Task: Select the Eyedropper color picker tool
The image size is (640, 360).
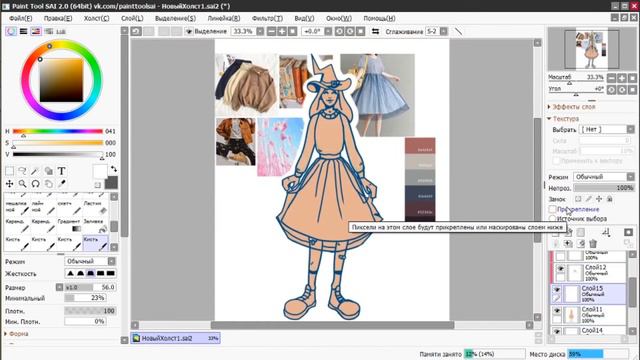Action: 62,184
